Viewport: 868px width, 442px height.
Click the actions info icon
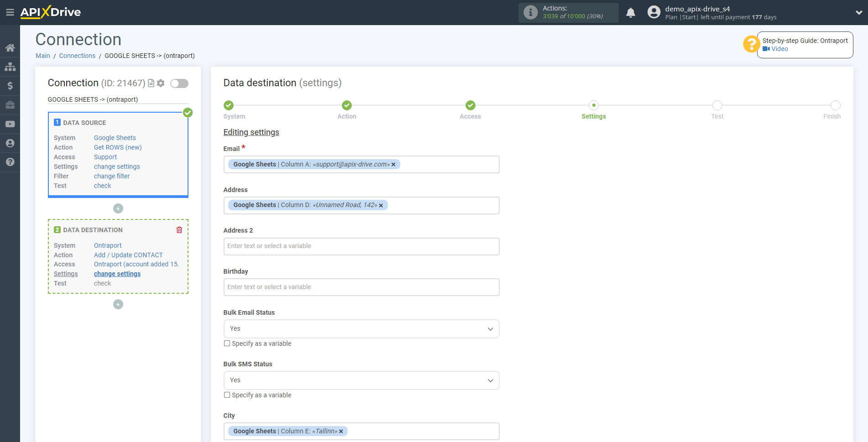point(530,12)
